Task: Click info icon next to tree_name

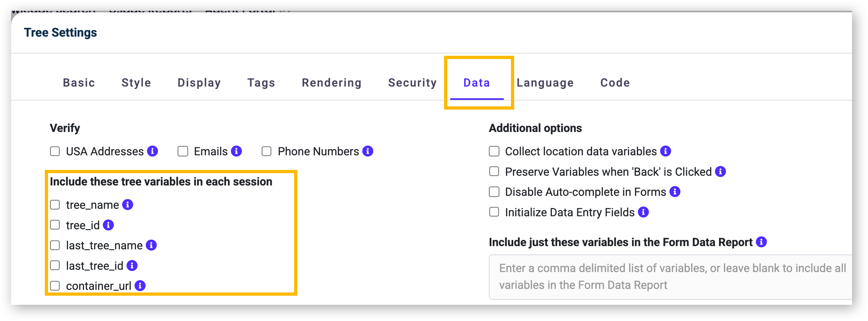Action: point(128,205)
